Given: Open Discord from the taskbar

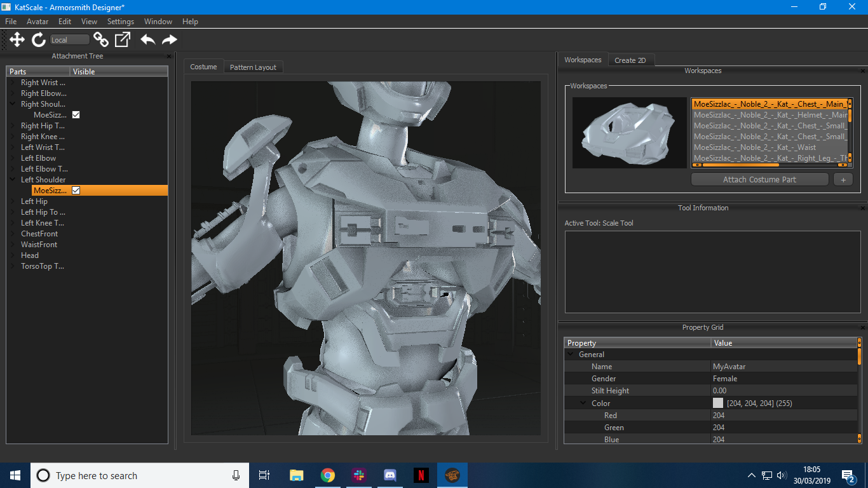Looking at the screenshot, I should [x=390, y=475].
